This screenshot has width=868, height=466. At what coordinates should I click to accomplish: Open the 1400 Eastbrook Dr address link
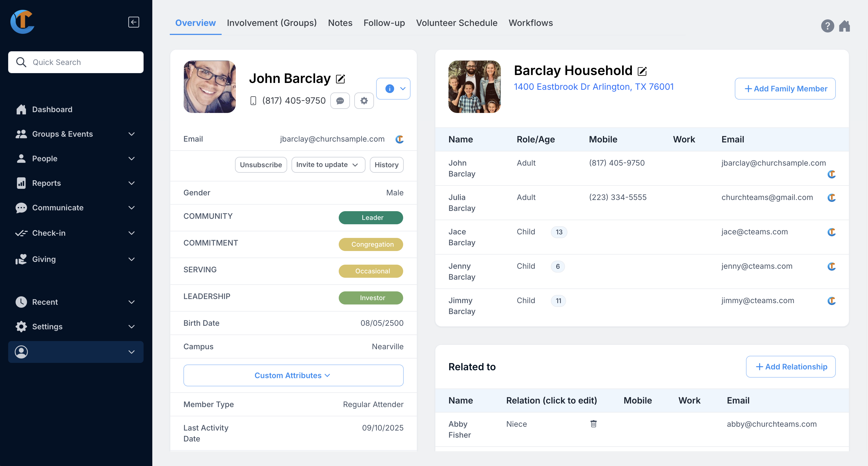pyautogui.click(x=593, y=87)
